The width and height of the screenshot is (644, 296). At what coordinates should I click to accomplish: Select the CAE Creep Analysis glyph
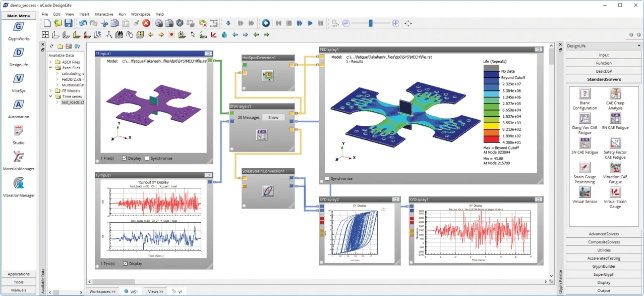tap(615, 94)
